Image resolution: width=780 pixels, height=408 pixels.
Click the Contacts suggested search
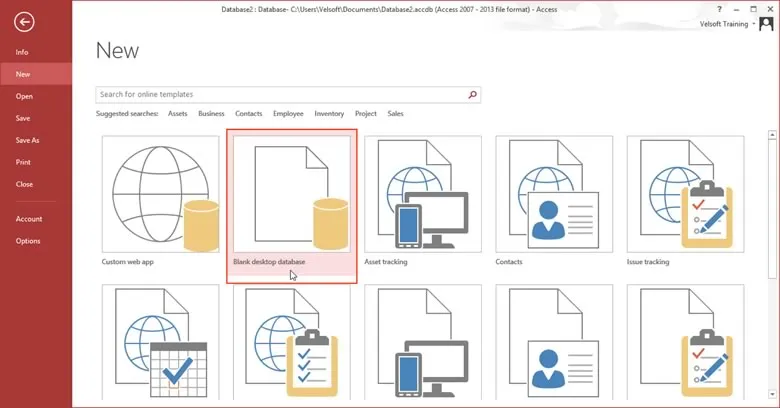(249, 113)
